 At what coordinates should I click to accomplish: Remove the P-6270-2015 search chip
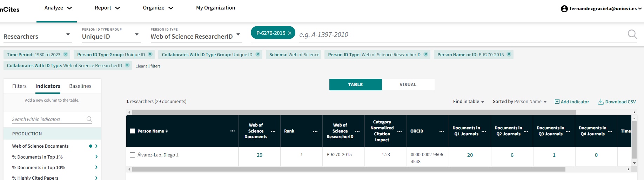click(290, 33)
